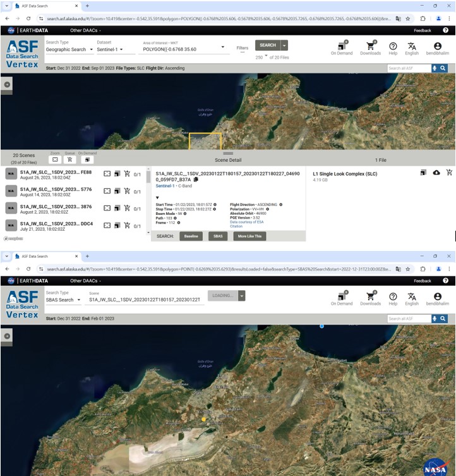Click gear icon next to Flight Direction
The image size is (456, 476).
pyautogui.click(x=281, y=205)
